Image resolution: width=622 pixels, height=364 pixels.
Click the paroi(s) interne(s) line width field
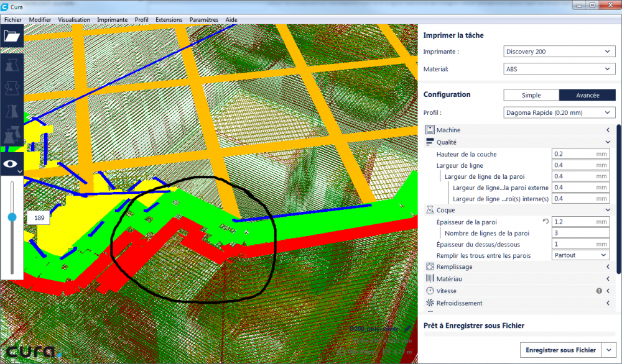(x=581, y=198)
